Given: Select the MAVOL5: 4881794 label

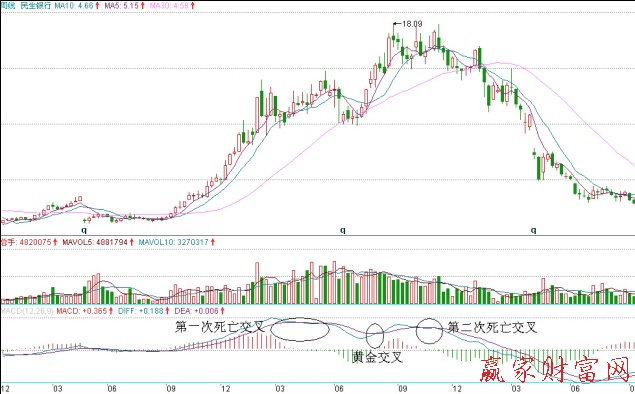Looking at the screenshot, I should [x=98, y=242].
